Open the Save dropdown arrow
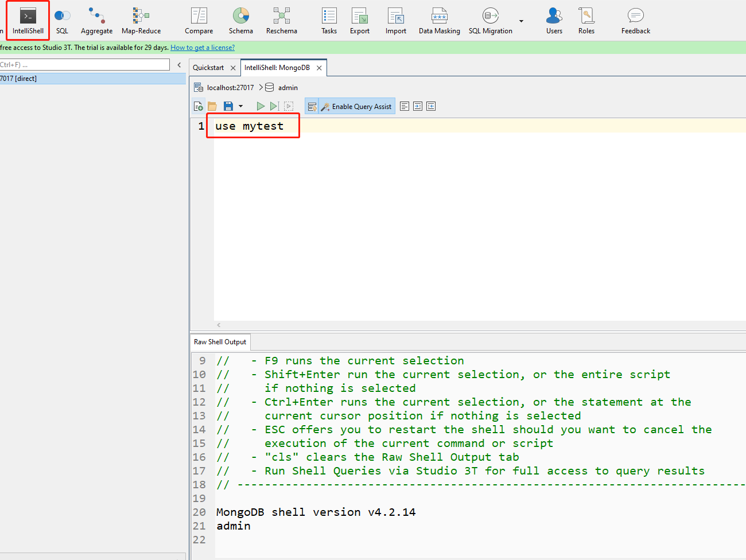The height and width of the screenshot is (560, 746). 241,106
